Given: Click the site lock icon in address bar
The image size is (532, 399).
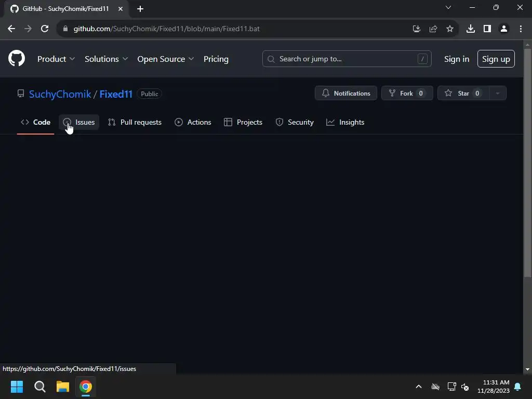Looking at the screenshot, I should pos(65,29).
